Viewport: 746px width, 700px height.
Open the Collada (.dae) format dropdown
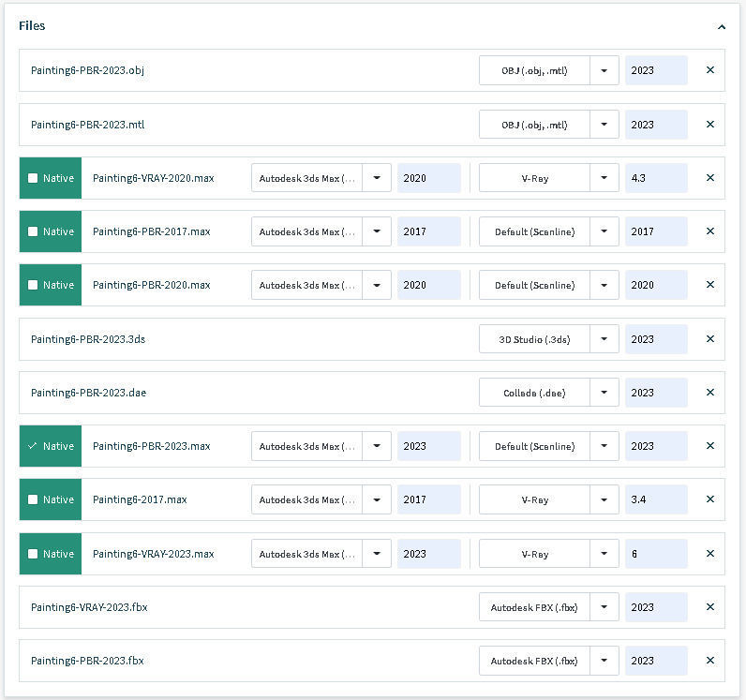(604, 393)
